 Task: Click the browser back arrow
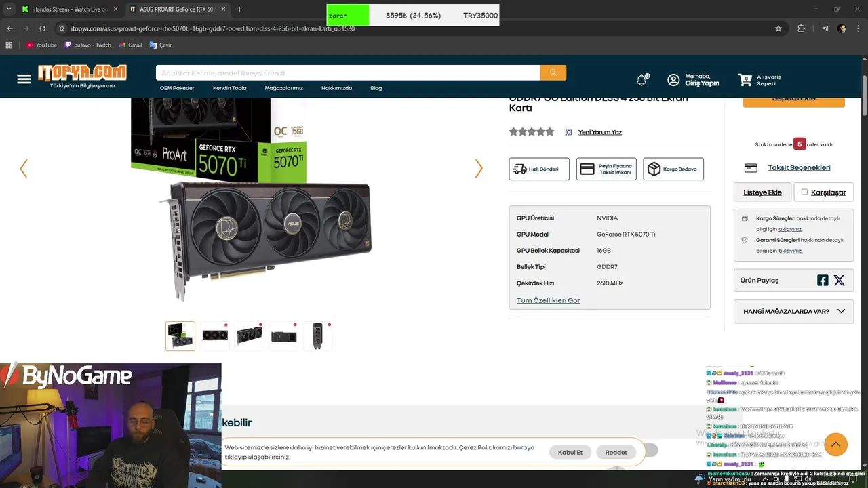tap(9, 28)
